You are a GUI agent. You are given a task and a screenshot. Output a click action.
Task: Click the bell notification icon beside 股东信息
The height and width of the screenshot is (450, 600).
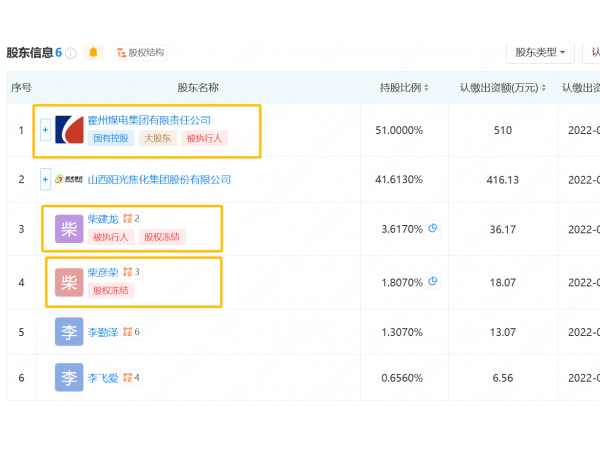93,52
